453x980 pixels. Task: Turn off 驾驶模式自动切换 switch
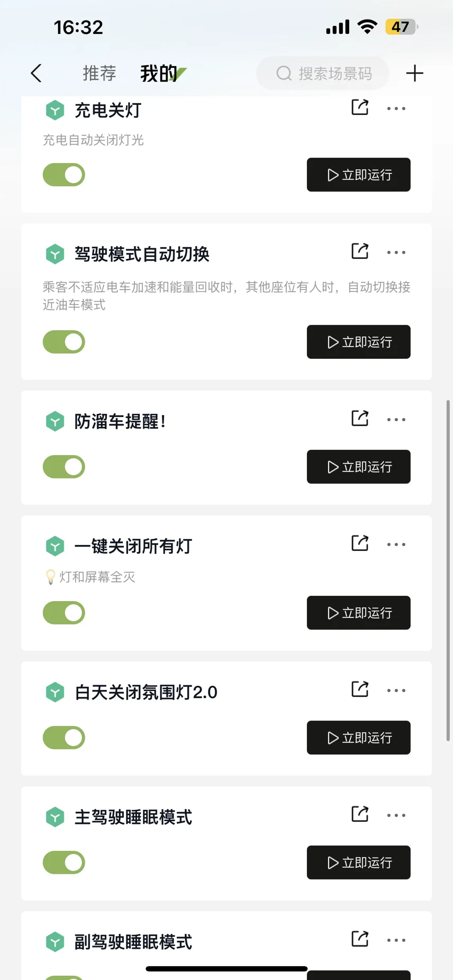point(64,342)
